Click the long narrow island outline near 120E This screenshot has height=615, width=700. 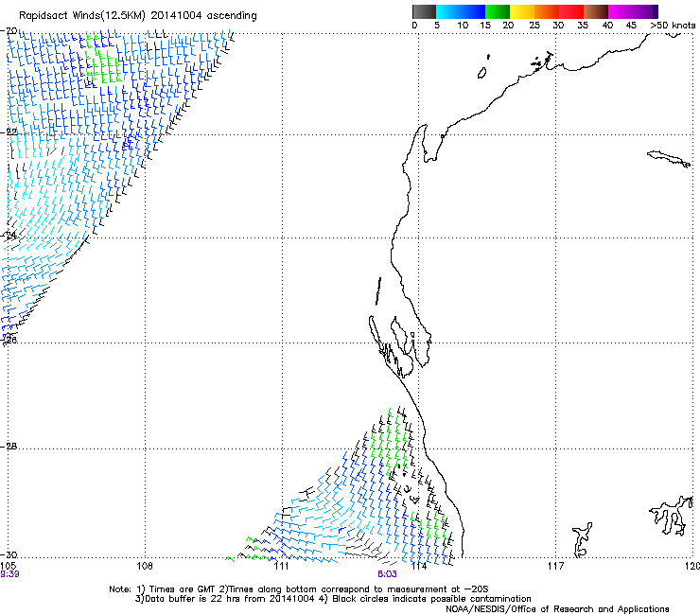(669, 159)
